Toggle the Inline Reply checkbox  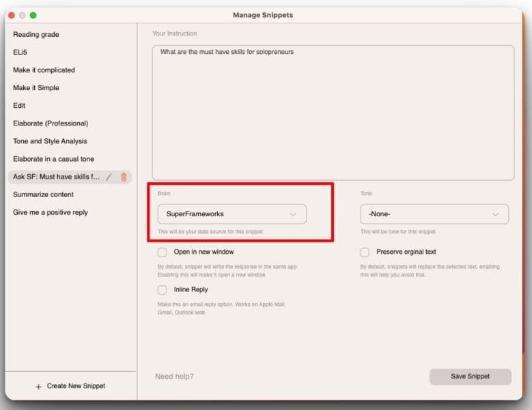pos(163,290)
